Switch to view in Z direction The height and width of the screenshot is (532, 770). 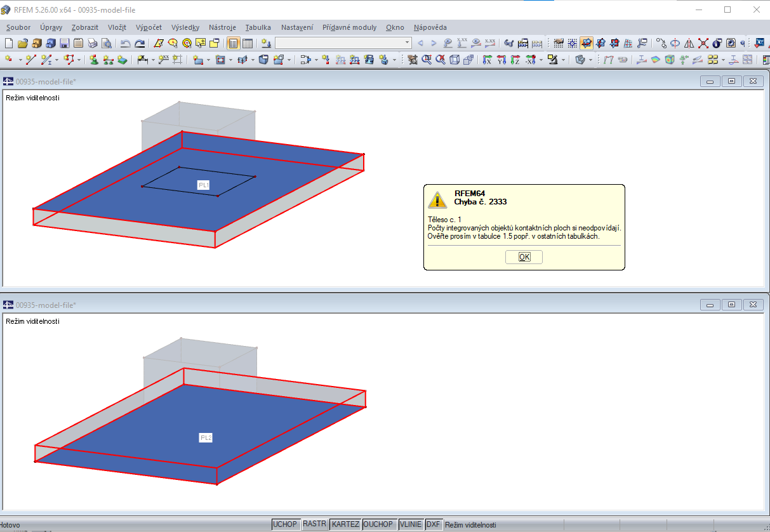tap(515, 60)
